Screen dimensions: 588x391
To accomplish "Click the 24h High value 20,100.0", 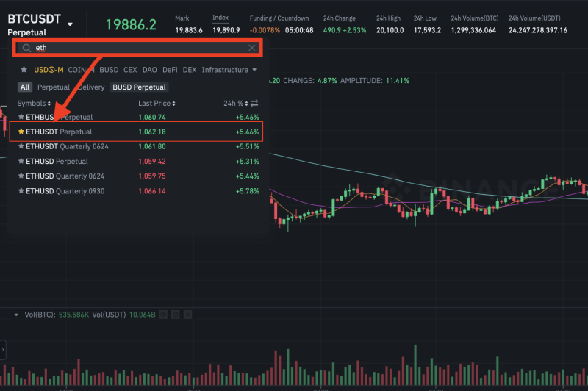I will 390,30.
